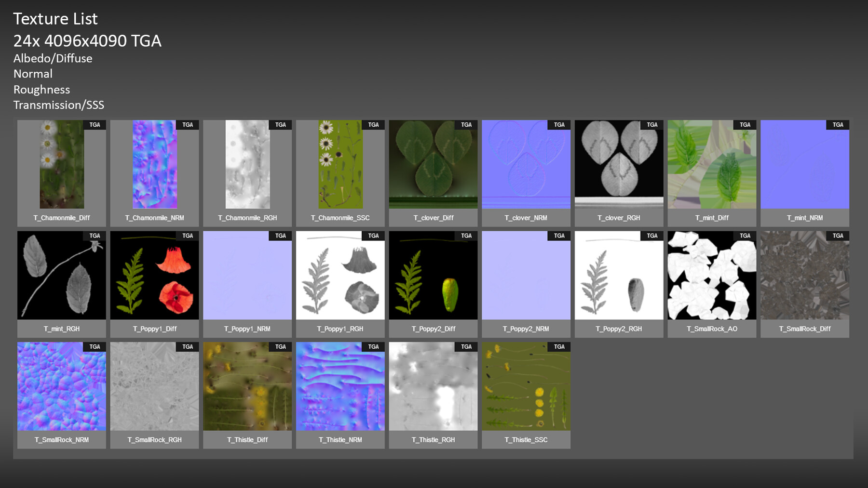Click the TGA badge on T_clover_NRM
This screenshot has height=488, width=868.
[559, 125]
